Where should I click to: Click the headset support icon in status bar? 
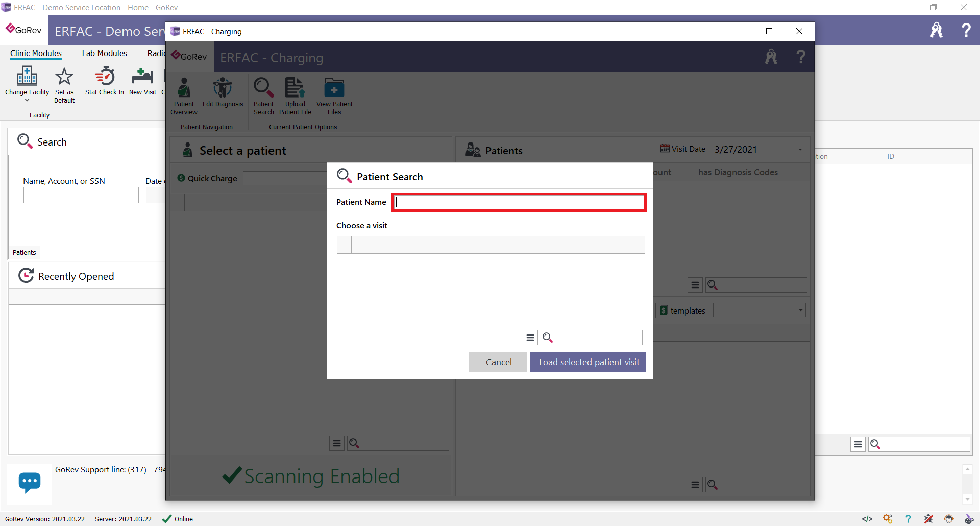(x=949, y=519)
